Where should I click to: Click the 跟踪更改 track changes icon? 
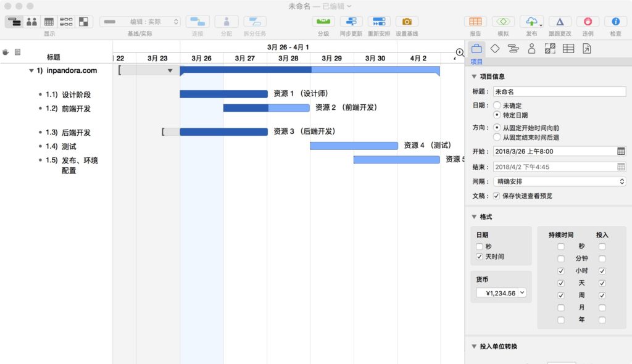coord(560,22)
